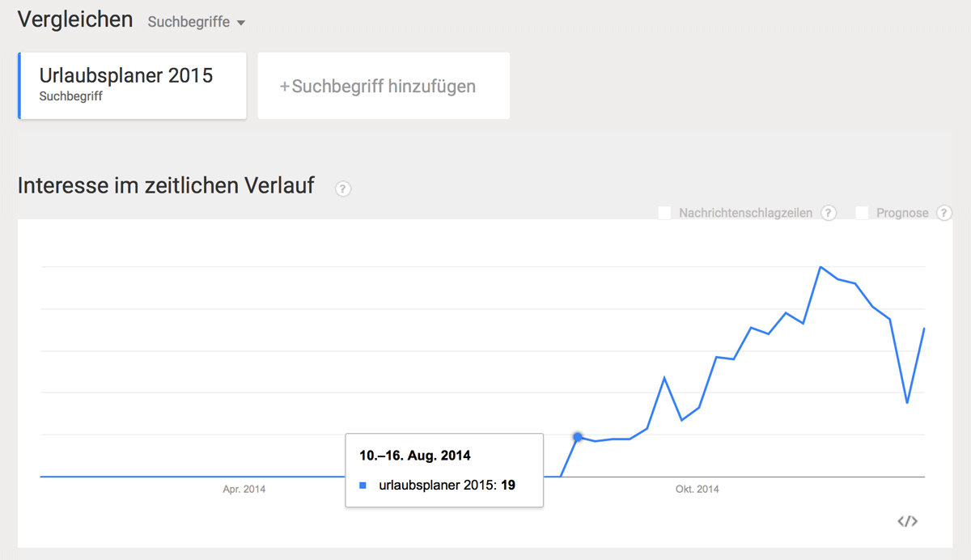
Task: Open the Suchbegriffe dropdown
Action: [196, 22]
